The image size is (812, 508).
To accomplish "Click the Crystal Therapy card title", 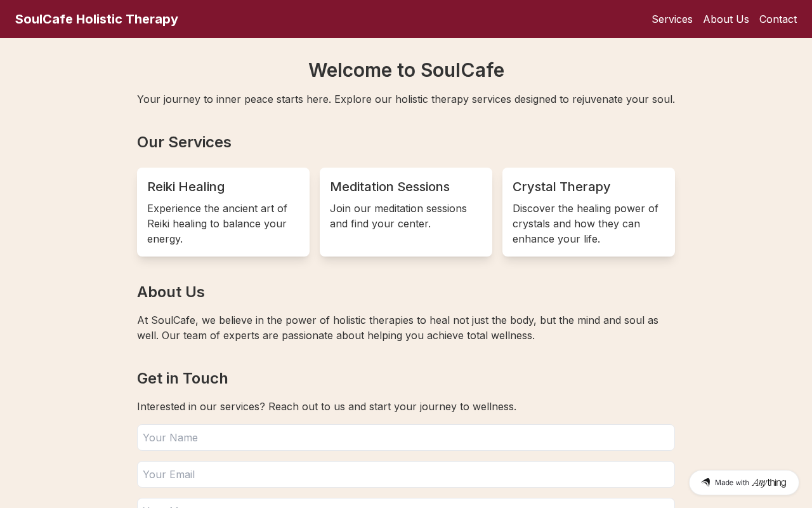I will 561,187.
